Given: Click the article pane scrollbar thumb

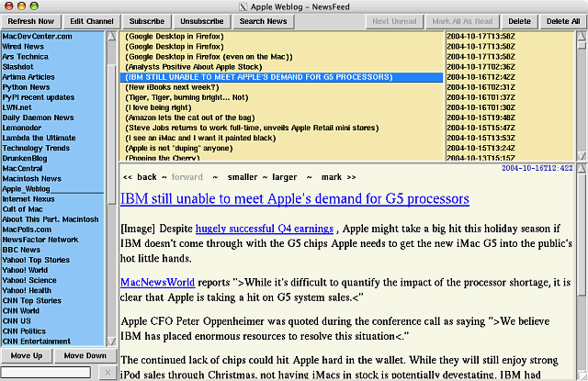Looking at the screenshot, I should (582, 234).
